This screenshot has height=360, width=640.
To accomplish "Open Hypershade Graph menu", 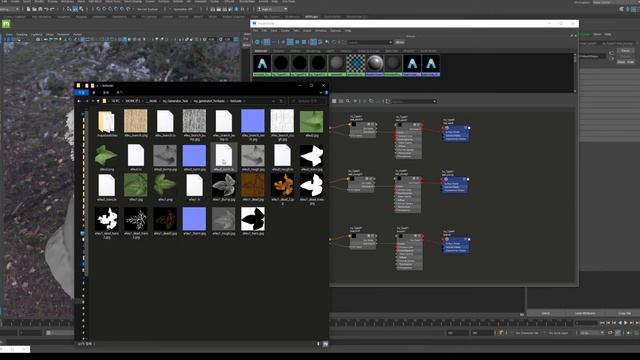I will click(x=307, y=31).
